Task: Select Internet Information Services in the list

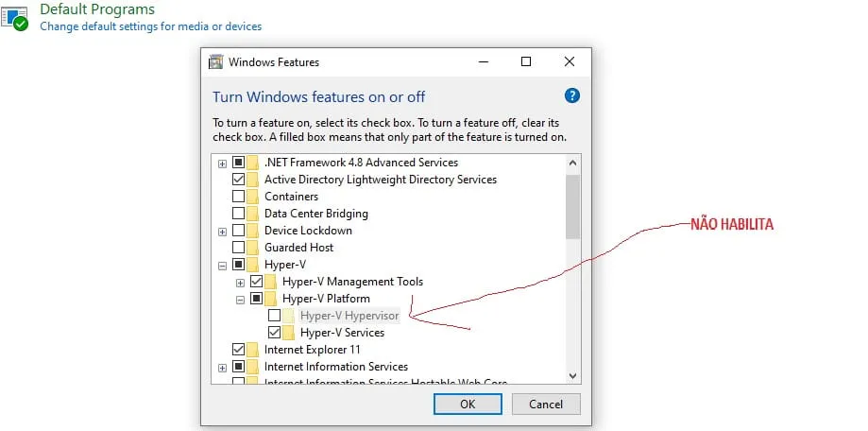Action: click(335, 367)
